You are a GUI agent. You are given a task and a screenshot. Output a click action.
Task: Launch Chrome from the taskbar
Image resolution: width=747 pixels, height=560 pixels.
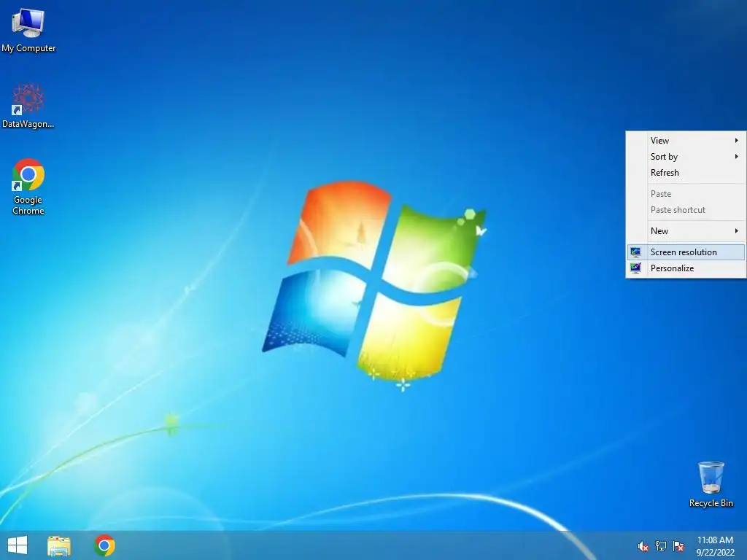click(104, 545)
